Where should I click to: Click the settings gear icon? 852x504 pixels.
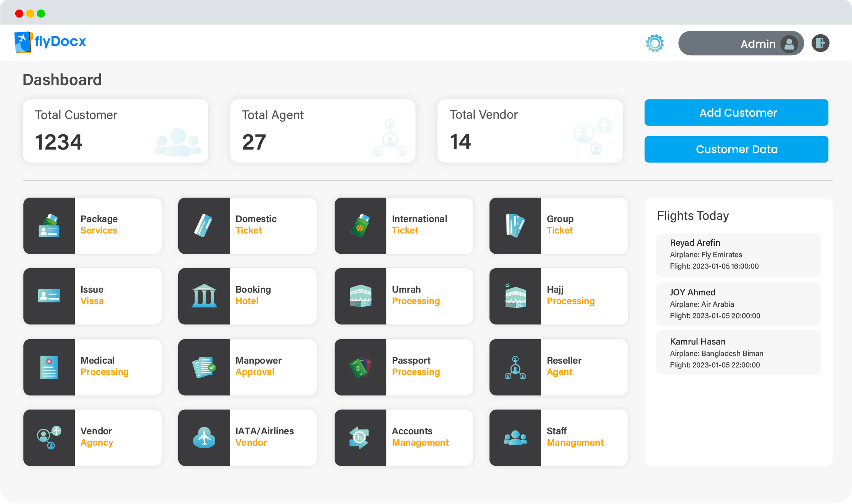pyautogui.click(x=655, y=43)
